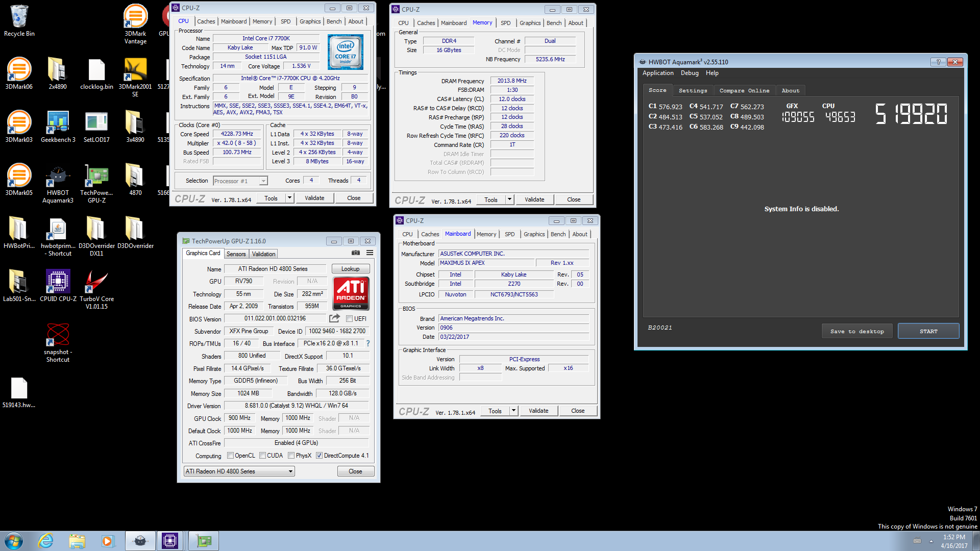Open 3DMark06 desktop shortcut
This screenshot has height=551, width=980.
(19, 73)
